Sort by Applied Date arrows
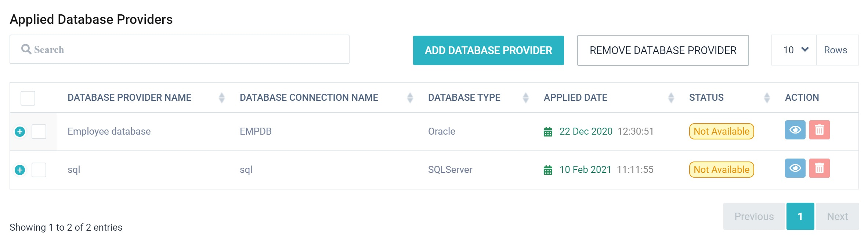Screen dimensions: 868x245 pos(671,97)
